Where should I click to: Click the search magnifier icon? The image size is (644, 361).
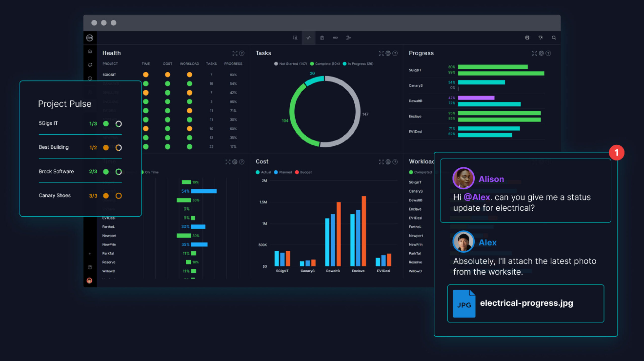click(x=554, y=38)
